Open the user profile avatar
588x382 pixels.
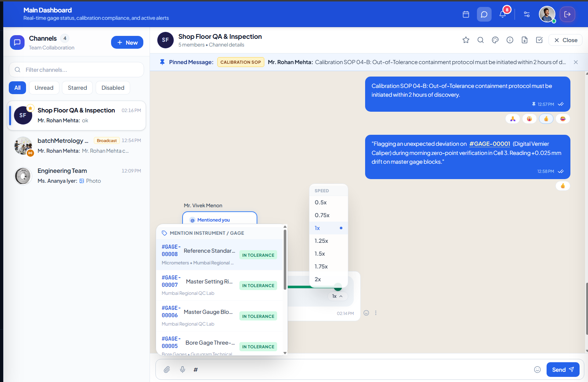(x=547, y=14)
